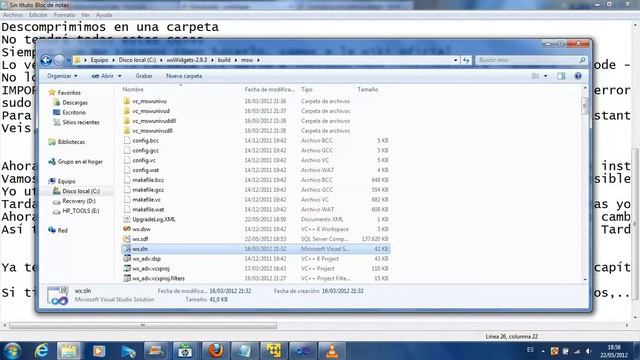Viewport: 640px width, 360px height.
Task: Open the views options dropdown arrow
Action: coord(546,76)
